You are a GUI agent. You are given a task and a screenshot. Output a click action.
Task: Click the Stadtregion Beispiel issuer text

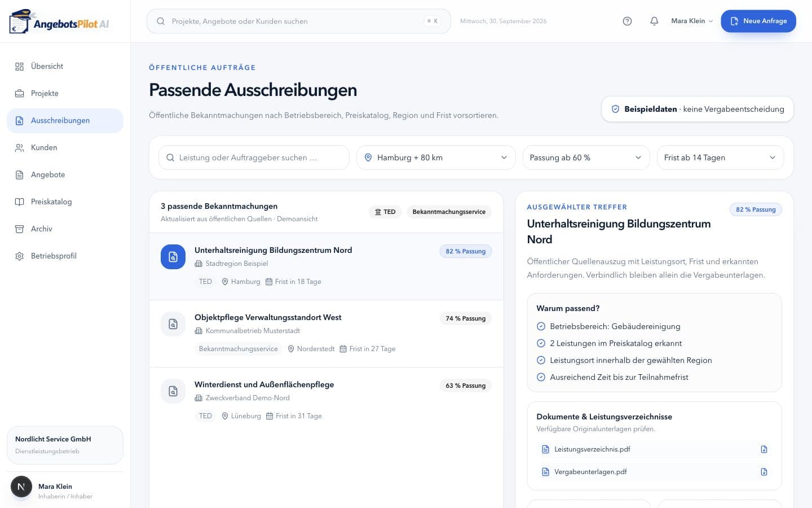tap(237, 264)
